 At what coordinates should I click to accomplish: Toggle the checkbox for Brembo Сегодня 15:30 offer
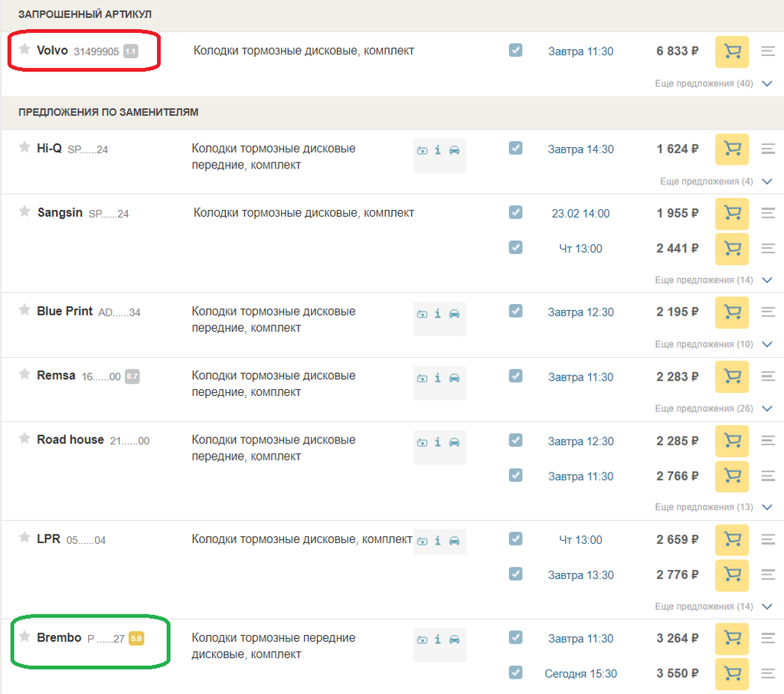point(515,673)
